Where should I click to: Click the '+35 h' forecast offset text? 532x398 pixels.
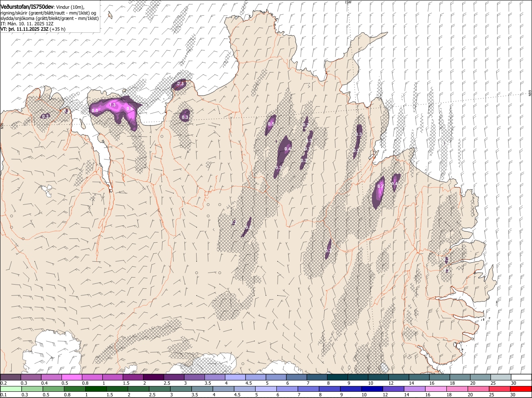coord(57,29)
